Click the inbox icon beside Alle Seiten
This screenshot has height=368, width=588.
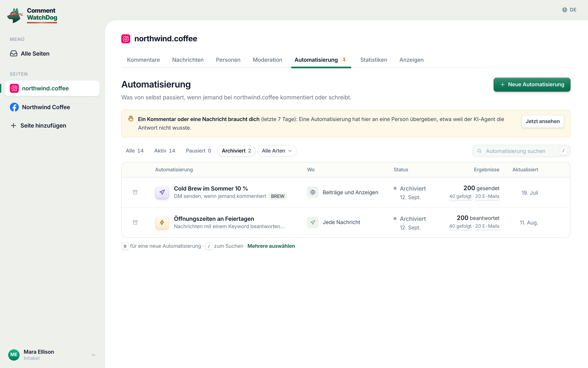pyautogui.click(x=14, y=54)
